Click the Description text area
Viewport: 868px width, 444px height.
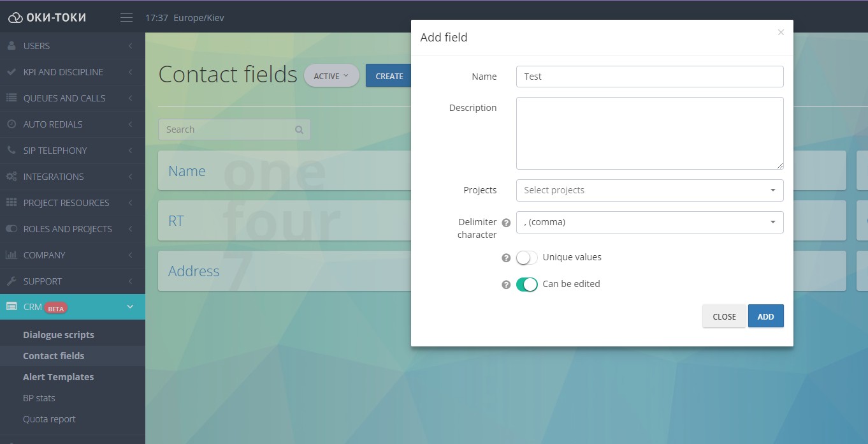click(x=649, y=133)
